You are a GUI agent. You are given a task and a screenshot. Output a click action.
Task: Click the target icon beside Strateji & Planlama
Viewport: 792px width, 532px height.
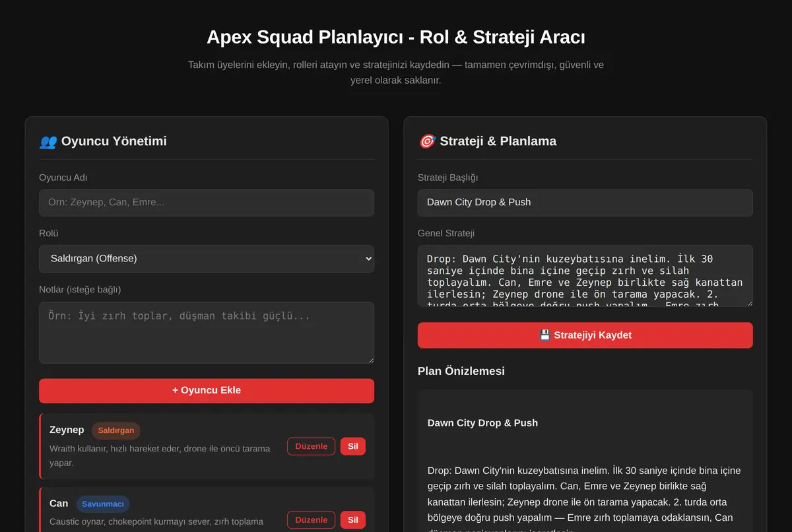427,141
